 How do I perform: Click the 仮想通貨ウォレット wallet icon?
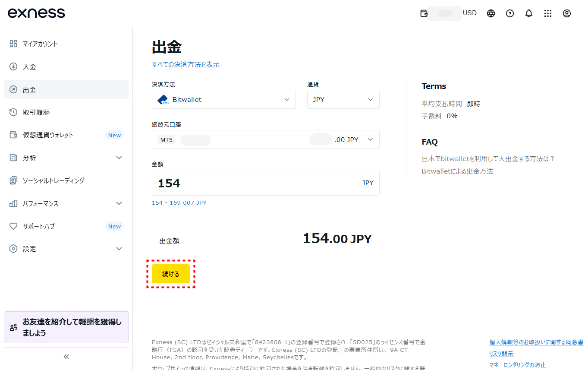[13, 135]
